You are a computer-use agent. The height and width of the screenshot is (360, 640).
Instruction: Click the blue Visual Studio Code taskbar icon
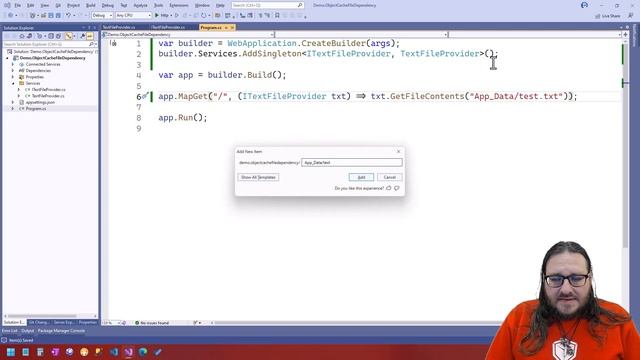(114, 352)
